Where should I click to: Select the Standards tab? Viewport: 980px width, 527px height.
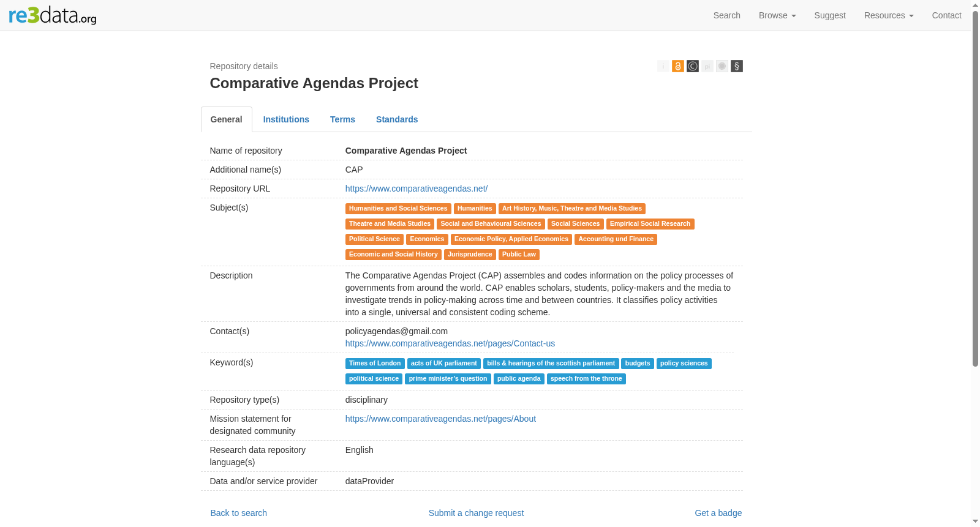coord(397,119)
